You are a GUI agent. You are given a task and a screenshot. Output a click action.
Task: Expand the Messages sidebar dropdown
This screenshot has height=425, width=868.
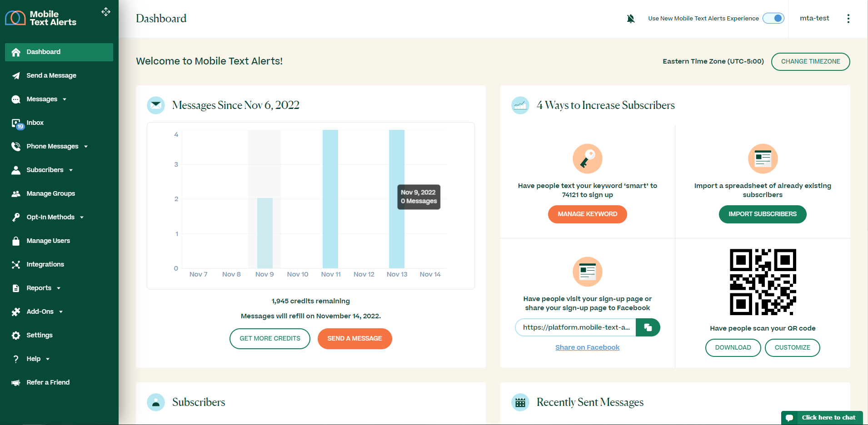click(x=65, y=99)
